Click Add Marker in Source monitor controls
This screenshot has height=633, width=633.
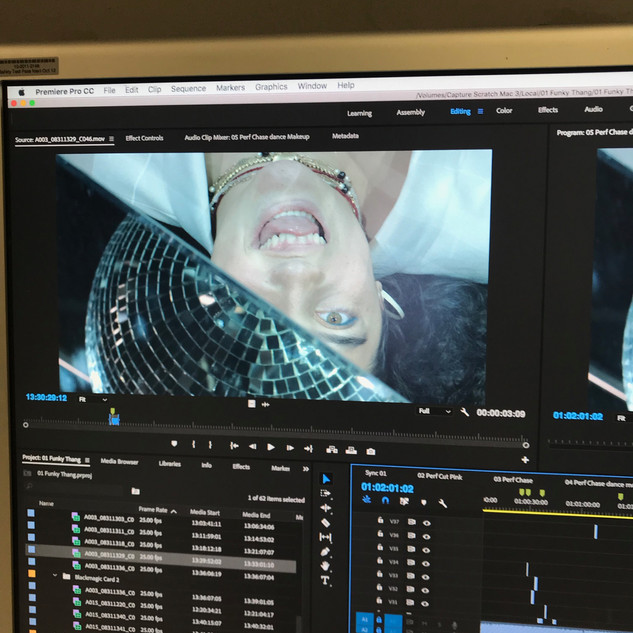(174, 444)
